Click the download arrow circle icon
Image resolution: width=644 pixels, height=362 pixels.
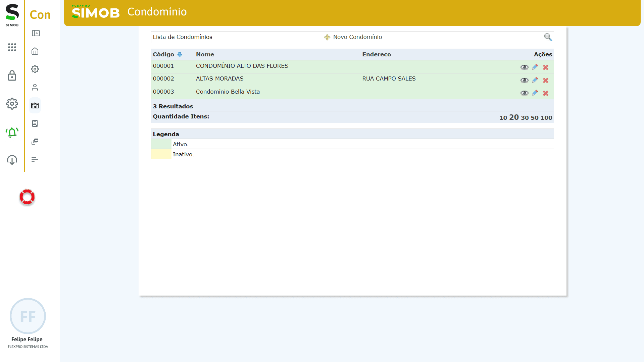[12, 160]
